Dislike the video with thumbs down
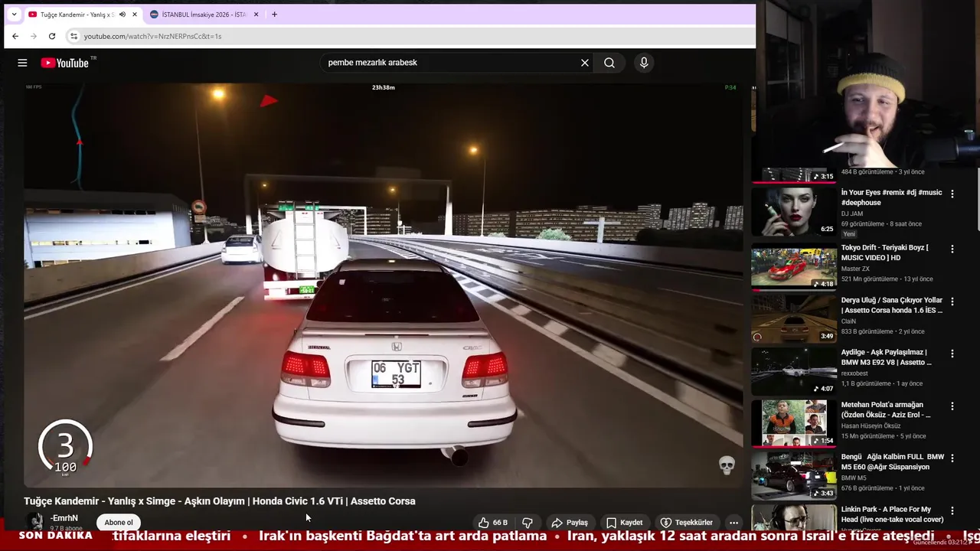Viewport: 980px width, 551px height. point(528,523)
